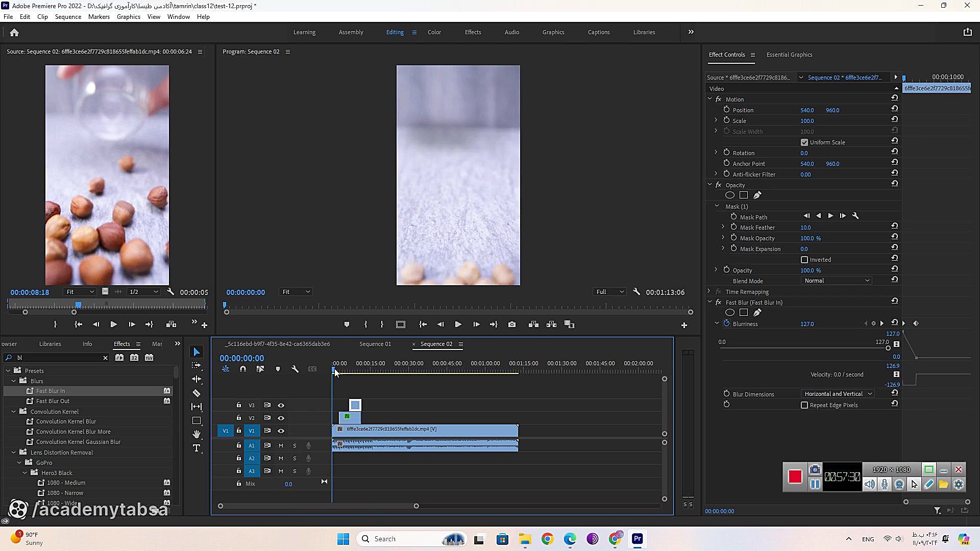
Task: Open Program monitor settings wrench
Action: (636, 292)
